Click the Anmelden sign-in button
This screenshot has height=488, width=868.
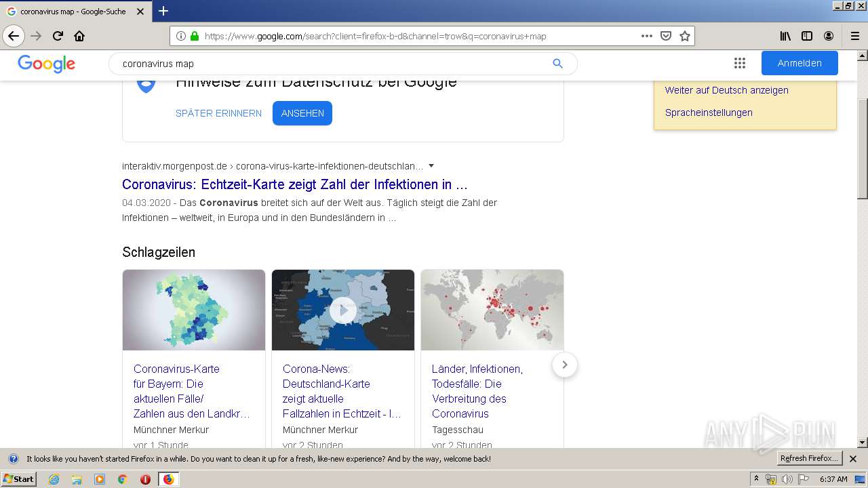tap(800, 63)
